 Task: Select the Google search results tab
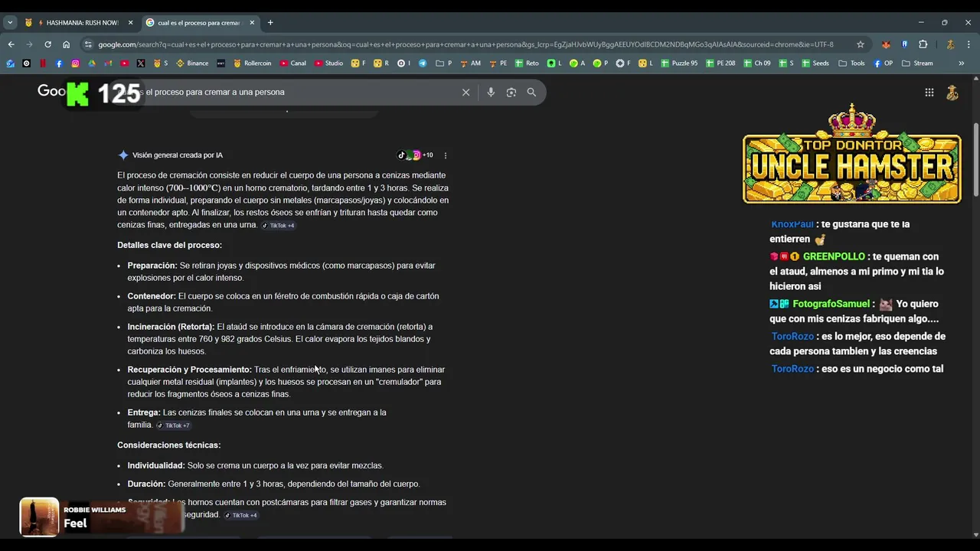201,23
